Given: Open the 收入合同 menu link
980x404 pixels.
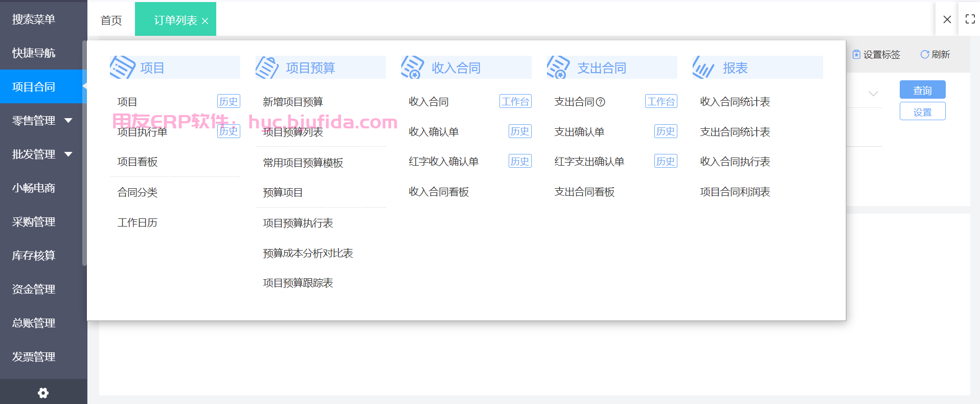Looking at the screenshot, I should [x=428, y=102].
